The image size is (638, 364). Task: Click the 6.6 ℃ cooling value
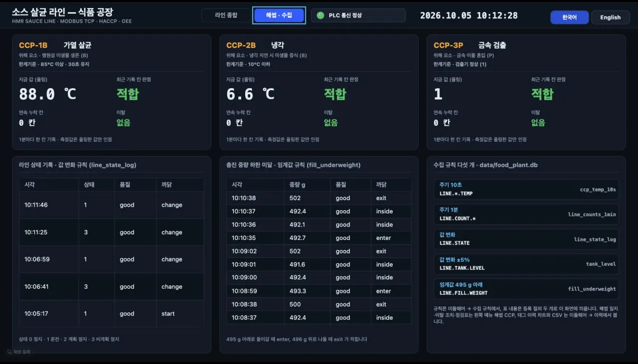251,94
